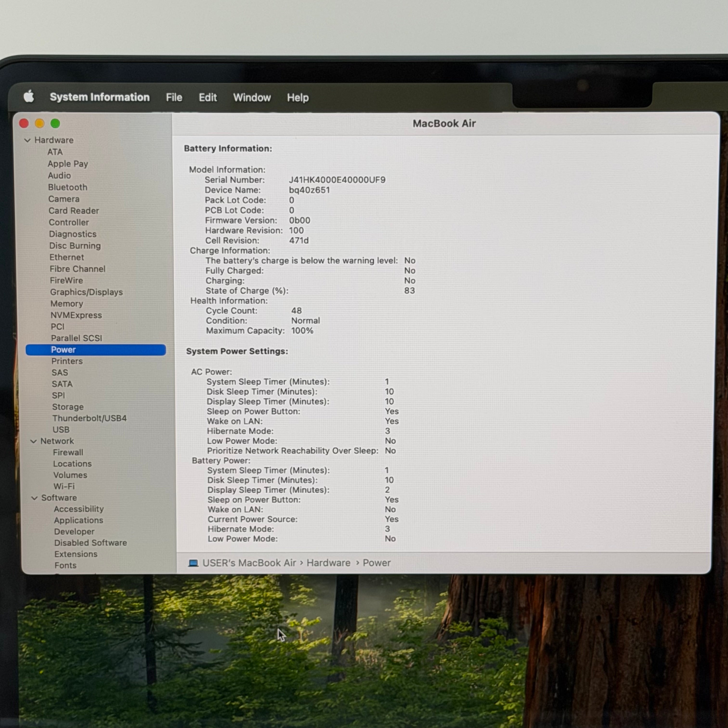The height and width of the screenshot is (728, 728).
Task: Select Volumes under Network
Action: [x=71, y=475]
